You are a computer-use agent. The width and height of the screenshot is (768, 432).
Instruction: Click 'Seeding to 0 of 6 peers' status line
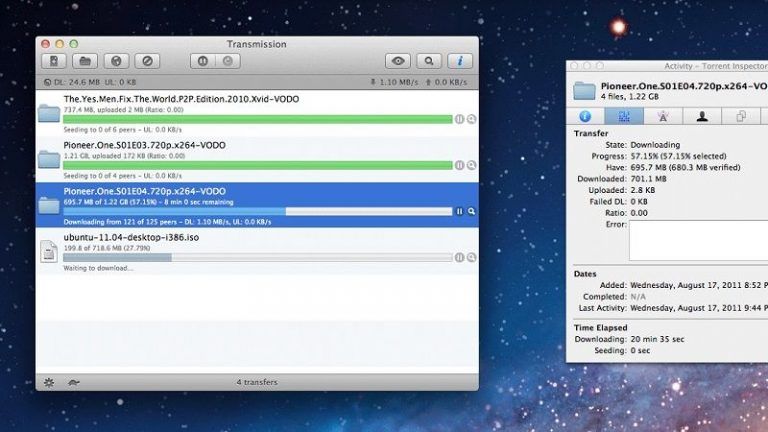(122, 130)
